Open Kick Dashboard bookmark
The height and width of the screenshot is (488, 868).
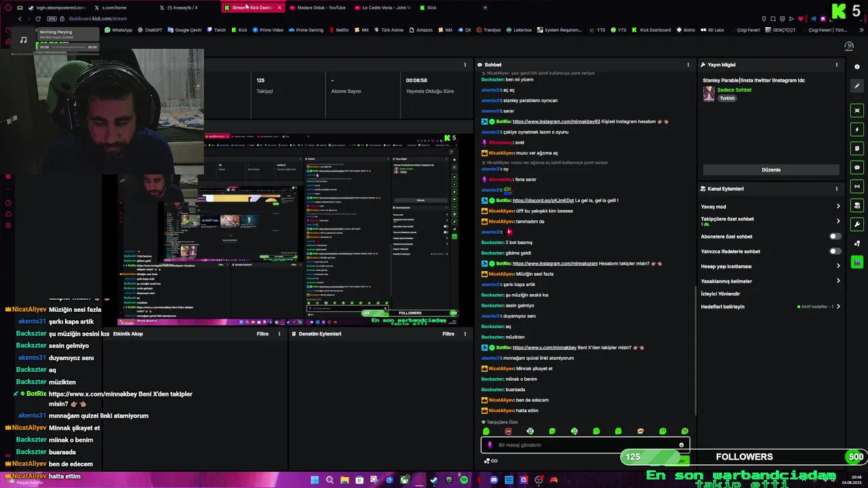pos(651,30)
